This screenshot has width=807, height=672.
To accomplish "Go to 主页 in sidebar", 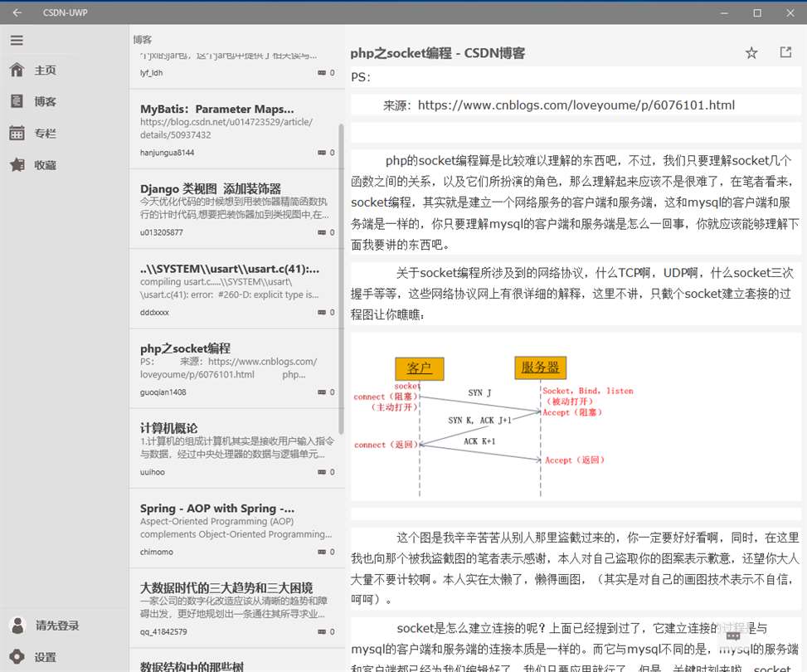I will [46, 70].
